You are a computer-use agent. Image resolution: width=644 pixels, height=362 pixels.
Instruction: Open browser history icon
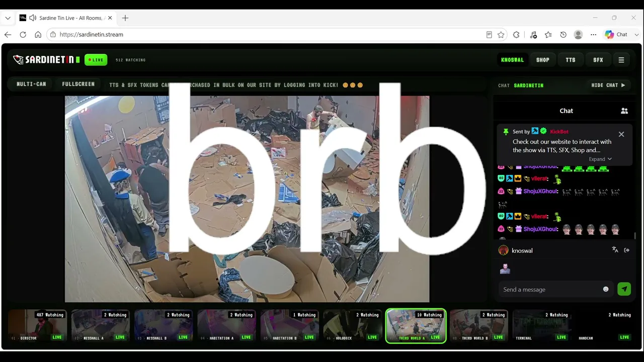point(563,35)
